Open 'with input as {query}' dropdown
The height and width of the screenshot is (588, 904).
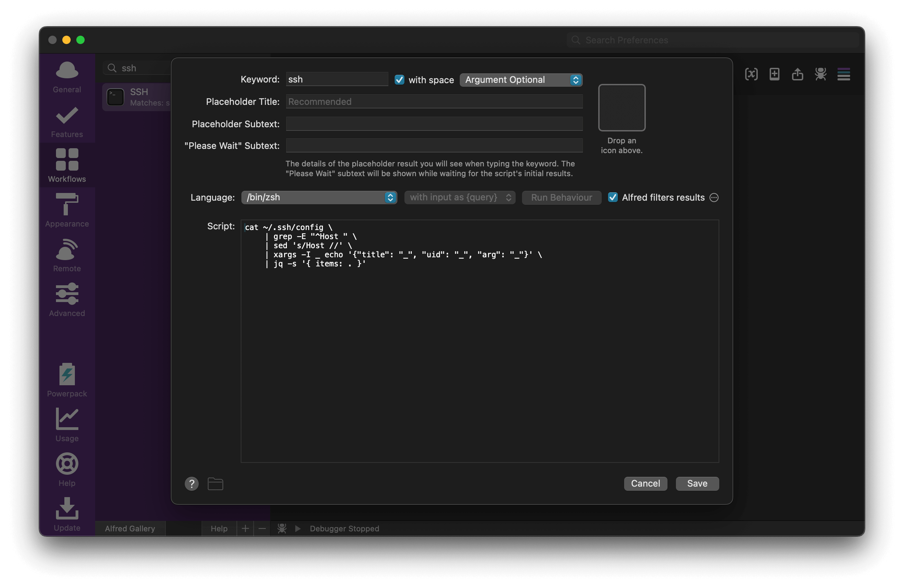click(460, 198)
